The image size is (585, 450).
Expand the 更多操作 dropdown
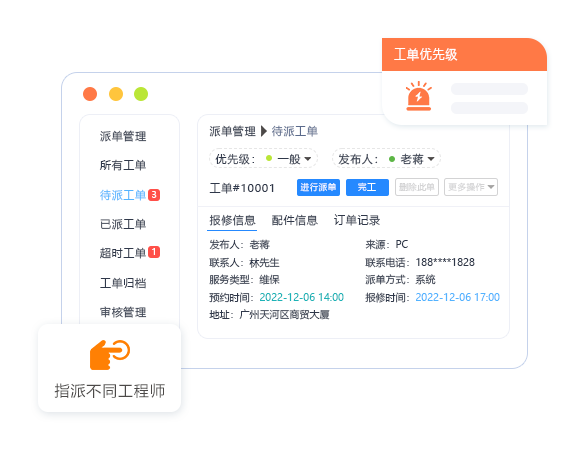[471, 187]
